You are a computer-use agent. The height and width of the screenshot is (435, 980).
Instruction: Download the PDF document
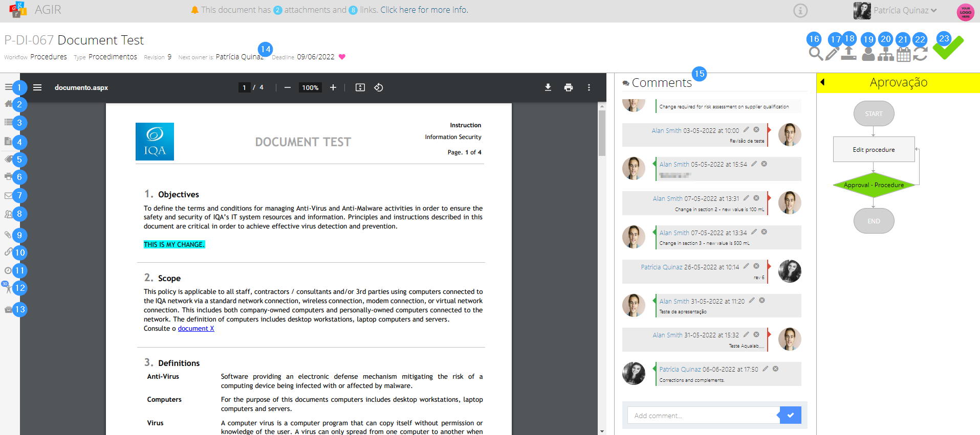coord(548,87)
